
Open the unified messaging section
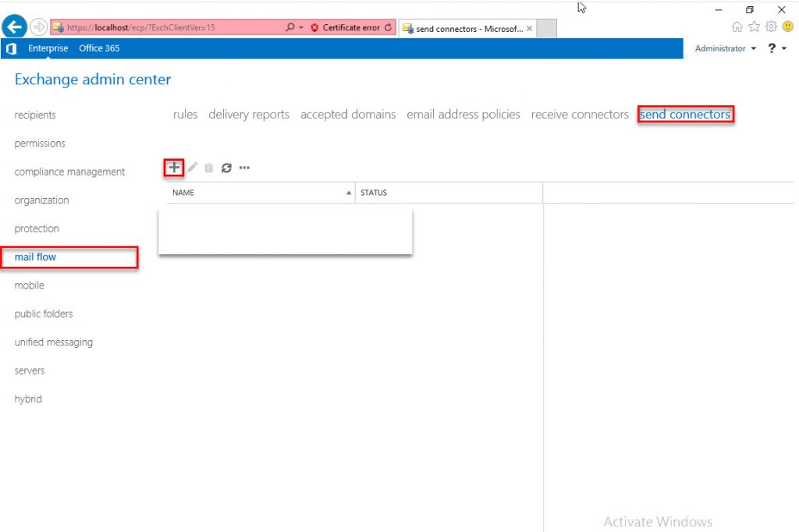54,342
